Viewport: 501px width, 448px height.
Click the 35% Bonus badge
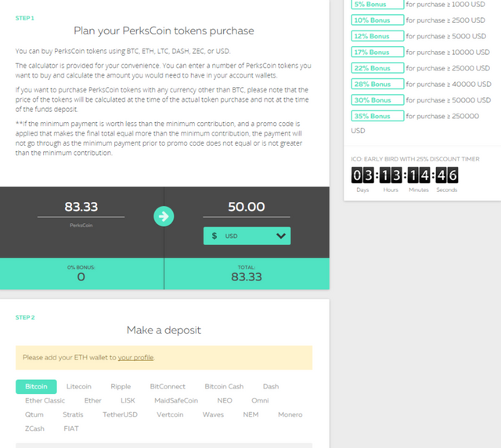[x=377, y=116]
